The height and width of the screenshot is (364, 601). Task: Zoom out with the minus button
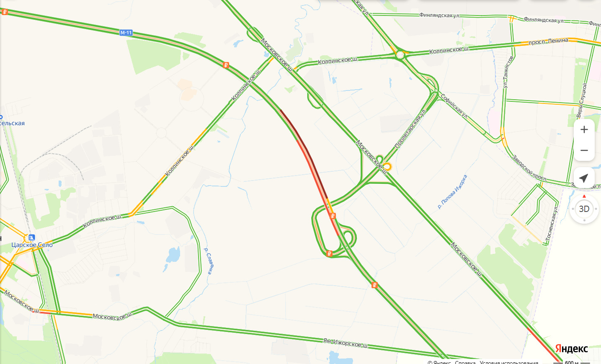pyautogui.click(x=584, y=150)
